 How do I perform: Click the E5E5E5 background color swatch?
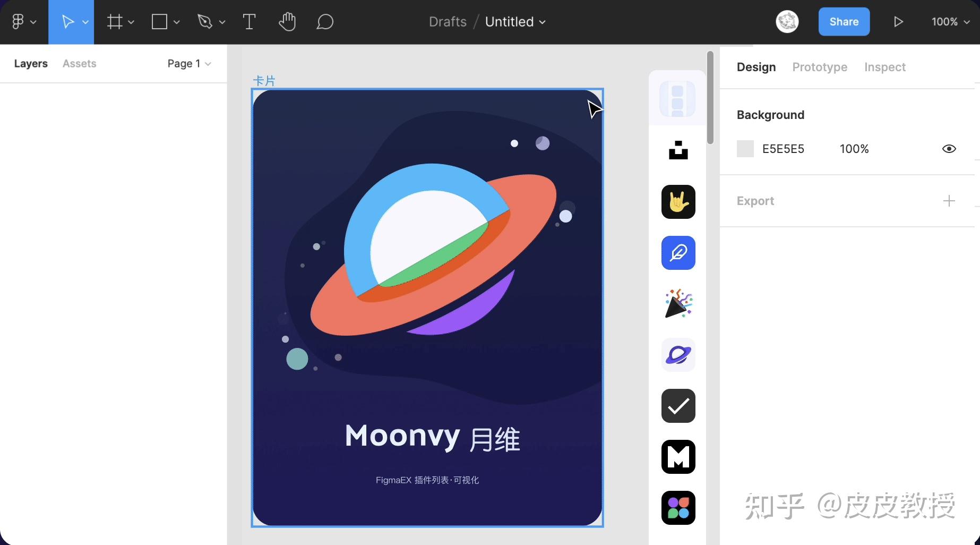pyautogui.click(x=745, y=149)
